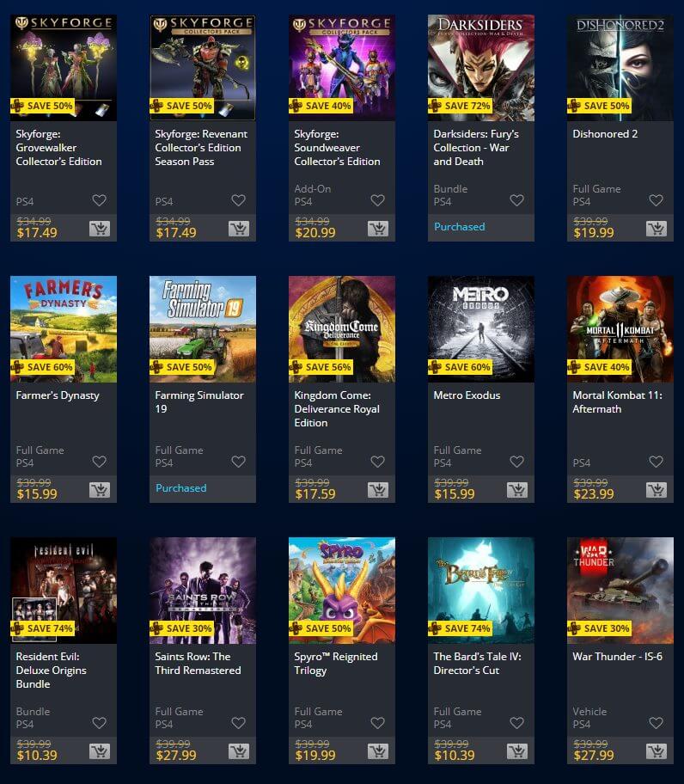Add Saints Row: The Third Remastered to cart
Screen dimensions: 684x784
pos(239,751)
